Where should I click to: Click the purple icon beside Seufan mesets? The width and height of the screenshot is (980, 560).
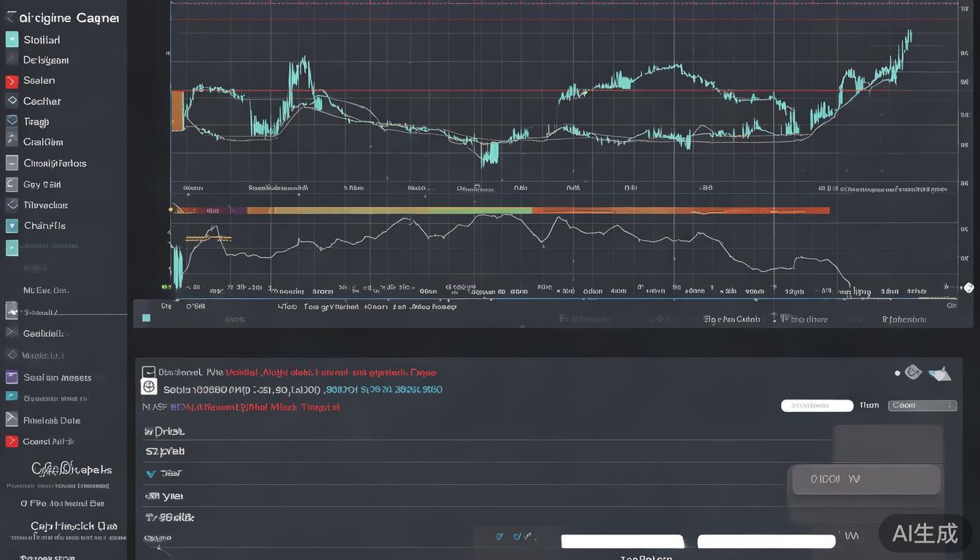[12, 377]
